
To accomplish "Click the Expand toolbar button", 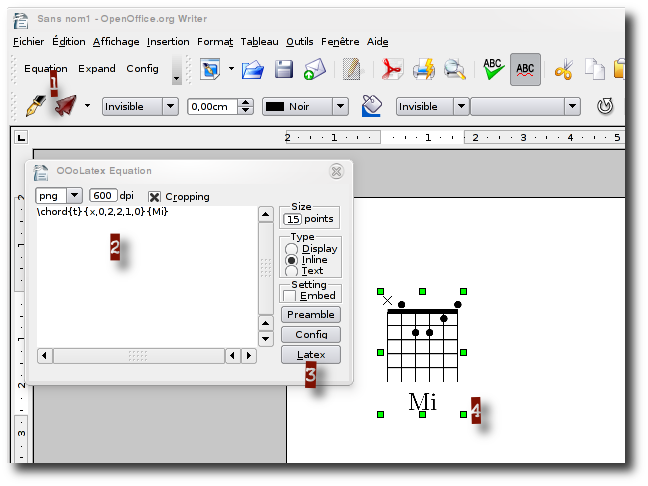I will coord(97,69).
